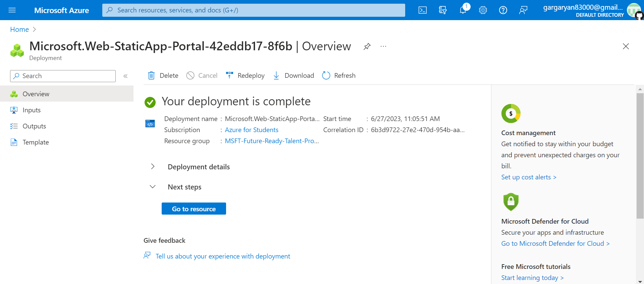The height and width of the screenshot is (284, 644).
Task: Open Template in the left menu
Action: pos(67,142)
